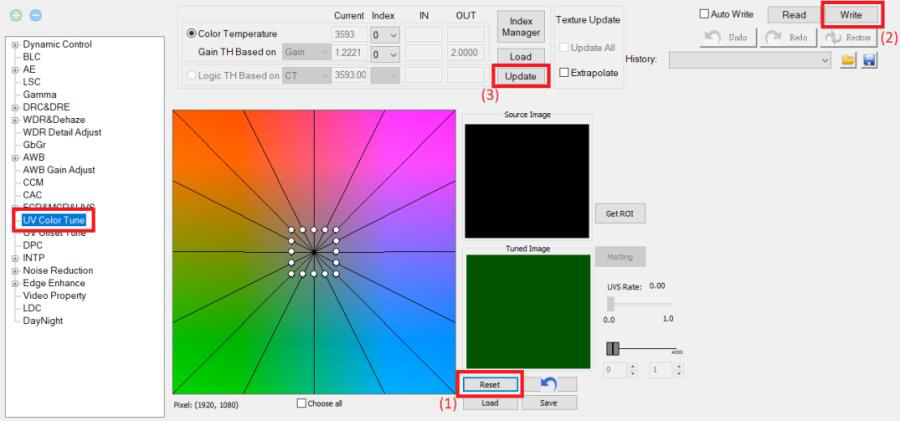Expand the WDR&Dehaze tree node

click(15, 119)
